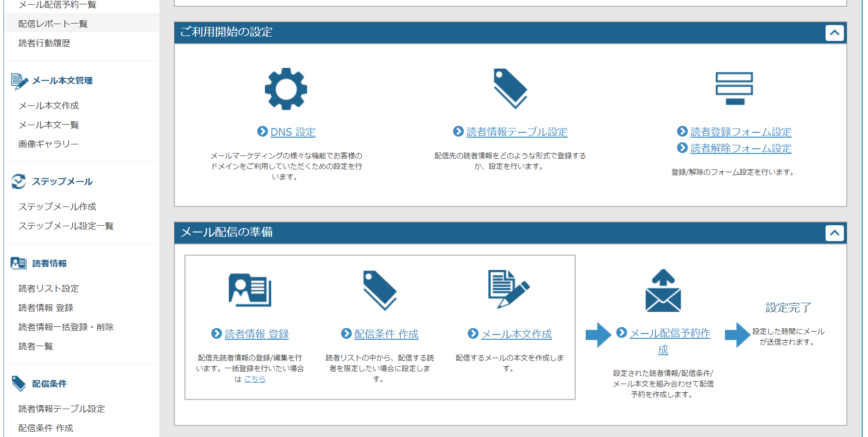Select 読者リスト設定 in the sidebar

pos(49,288)
